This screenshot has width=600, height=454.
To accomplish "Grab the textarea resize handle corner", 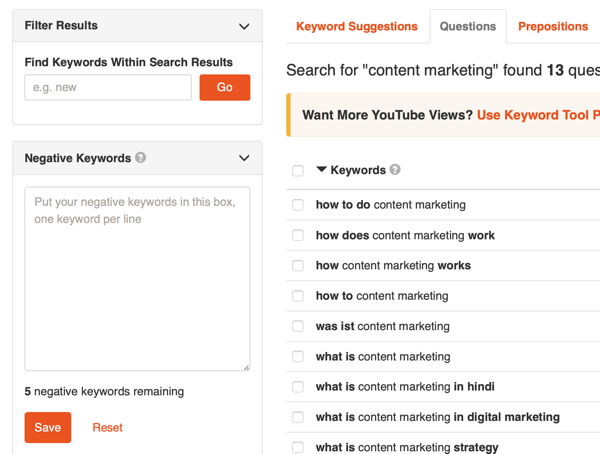I will point(246,367).
